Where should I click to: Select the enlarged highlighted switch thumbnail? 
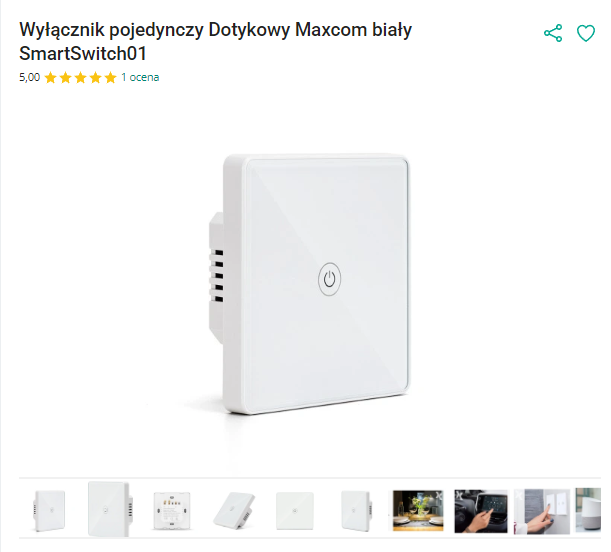coord(110,509)
